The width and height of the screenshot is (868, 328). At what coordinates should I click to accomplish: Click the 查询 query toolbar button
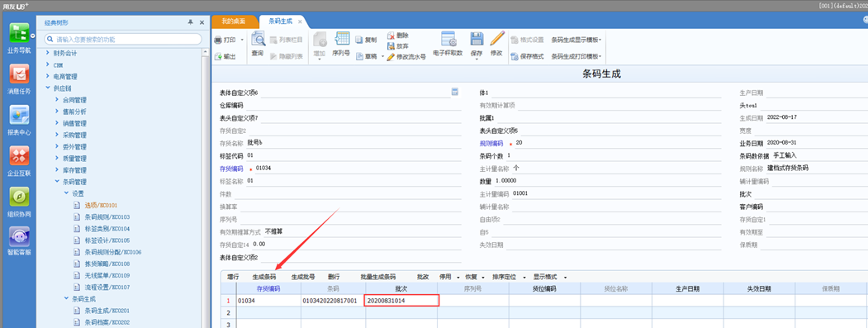tap(258, 45)
